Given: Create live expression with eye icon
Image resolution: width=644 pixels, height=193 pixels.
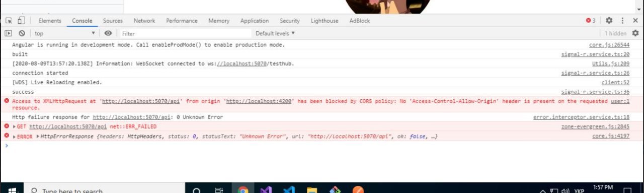Looking at the screenshot, I should click(x=108, y=33).
